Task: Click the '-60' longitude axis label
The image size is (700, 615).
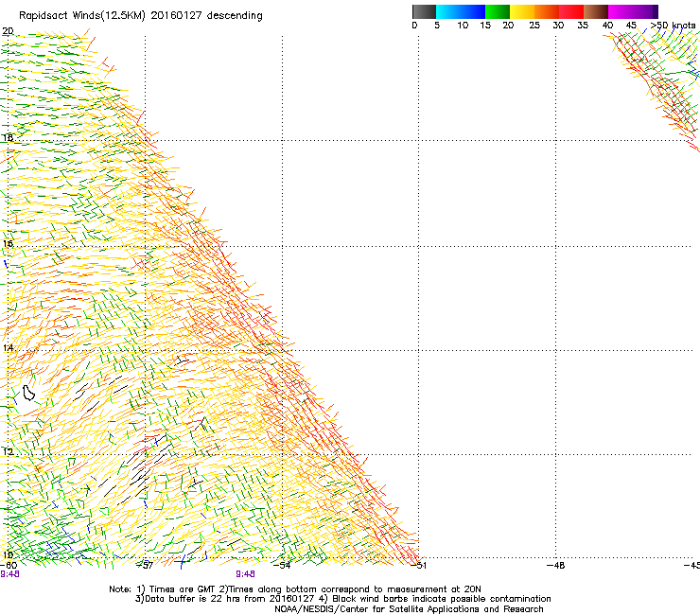Action: click(x=9, y=565)
